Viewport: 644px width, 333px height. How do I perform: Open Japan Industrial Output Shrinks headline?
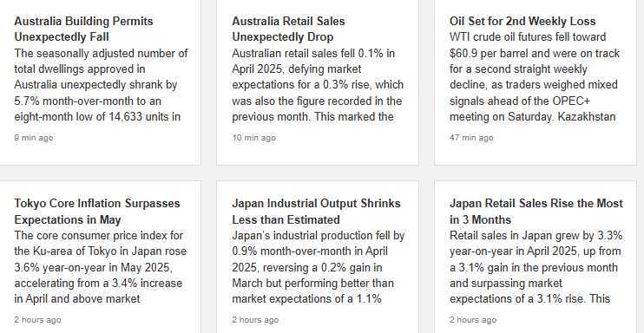316,212
